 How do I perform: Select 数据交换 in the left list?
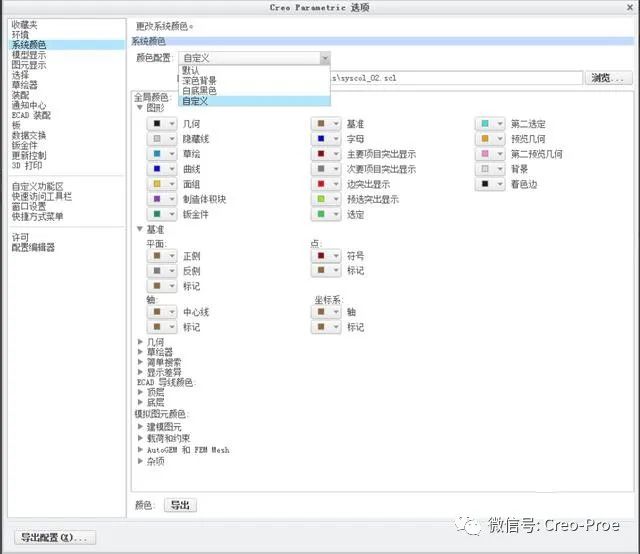(x=29, y=135)
